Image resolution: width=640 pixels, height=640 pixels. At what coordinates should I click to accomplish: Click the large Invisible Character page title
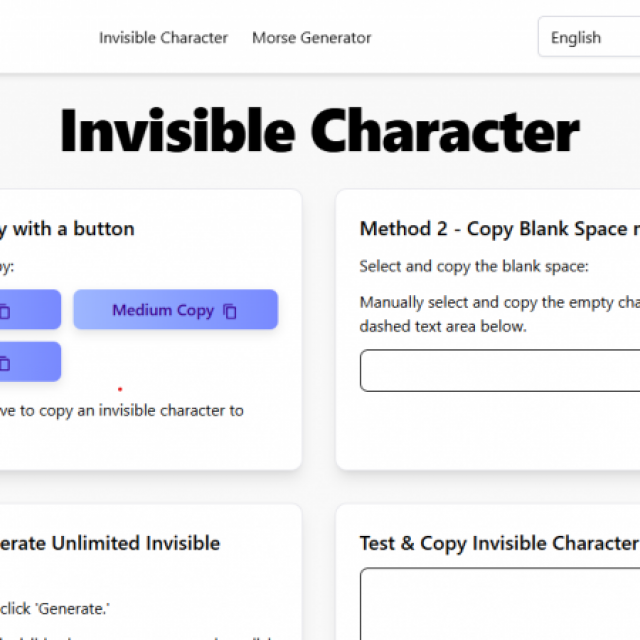click(x=320, y=131)
